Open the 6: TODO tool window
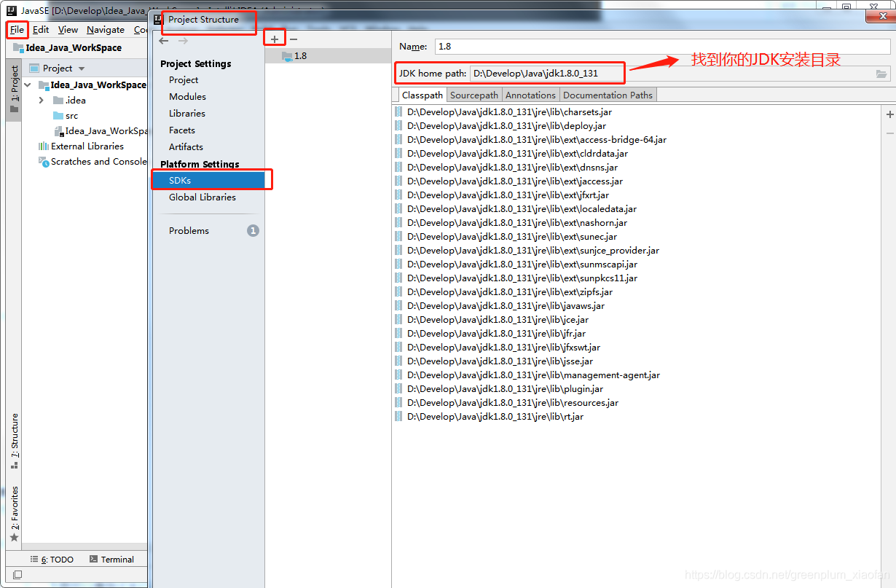Image resolution: width=896 pixels, height=588 pixels. pos(52,560)
